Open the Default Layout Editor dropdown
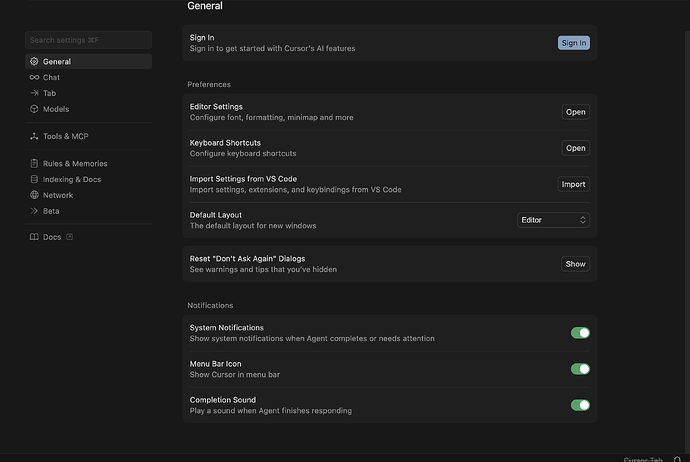Screen dimensions: 690x462 pos(553,220)
